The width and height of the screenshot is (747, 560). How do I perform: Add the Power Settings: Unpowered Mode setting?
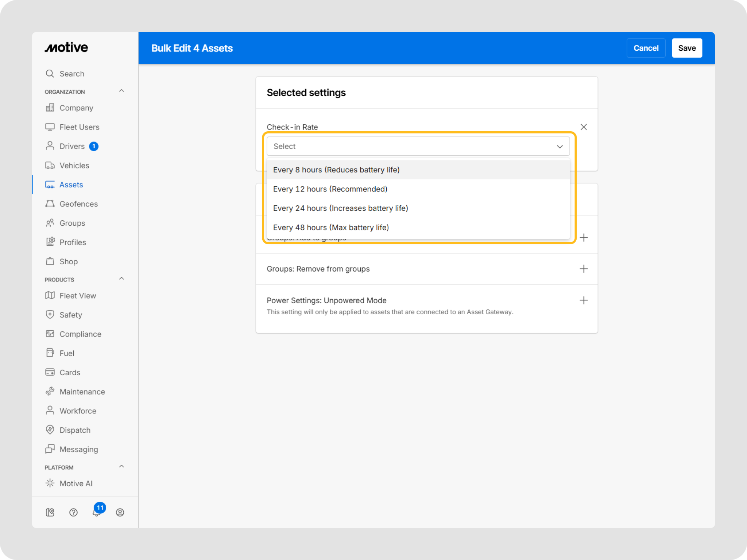(x=584, y=300)
